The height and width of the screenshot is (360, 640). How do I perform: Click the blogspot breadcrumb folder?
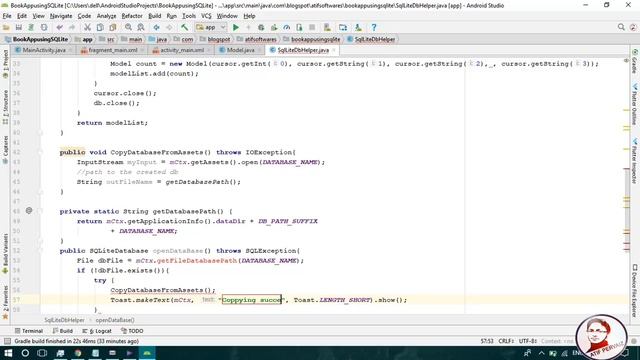point(216,39)
